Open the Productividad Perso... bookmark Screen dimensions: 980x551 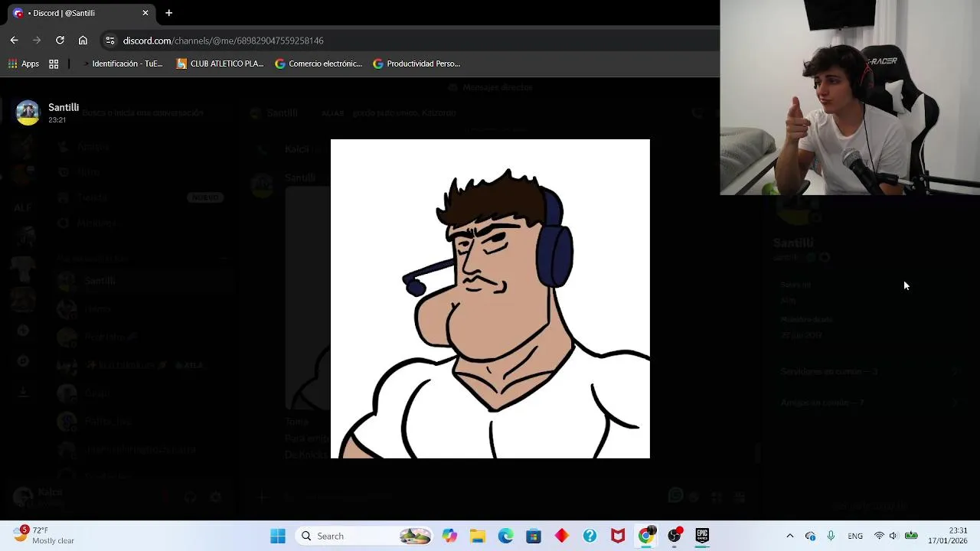click(x=416, y=64)
